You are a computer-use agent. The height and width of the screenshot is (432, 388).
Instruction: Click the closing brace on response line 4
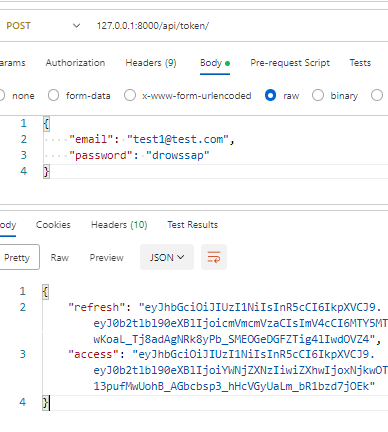[46, 402]
